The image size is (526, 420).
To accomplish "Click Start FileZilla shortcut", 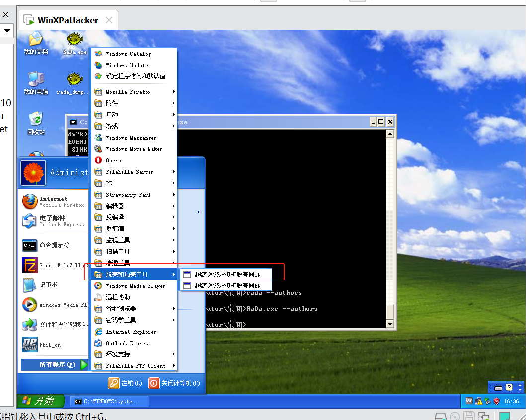I will pyautogui.click(x=54, y=265).
